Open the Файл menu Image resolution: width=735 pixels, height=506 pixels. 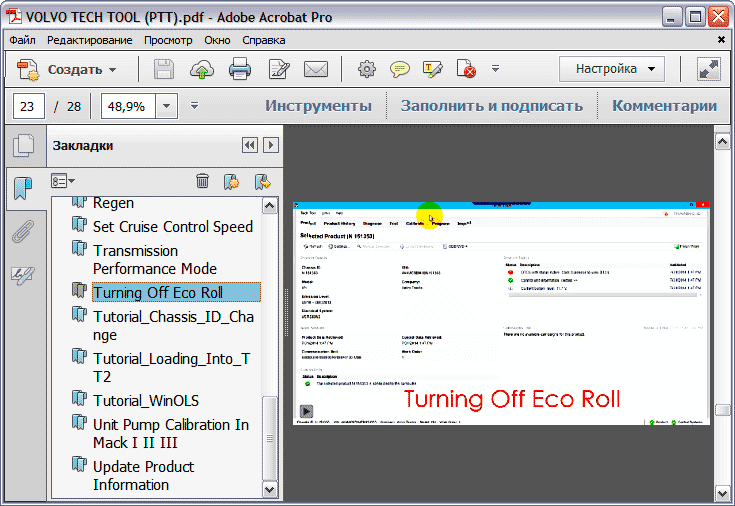pos(22,40)
